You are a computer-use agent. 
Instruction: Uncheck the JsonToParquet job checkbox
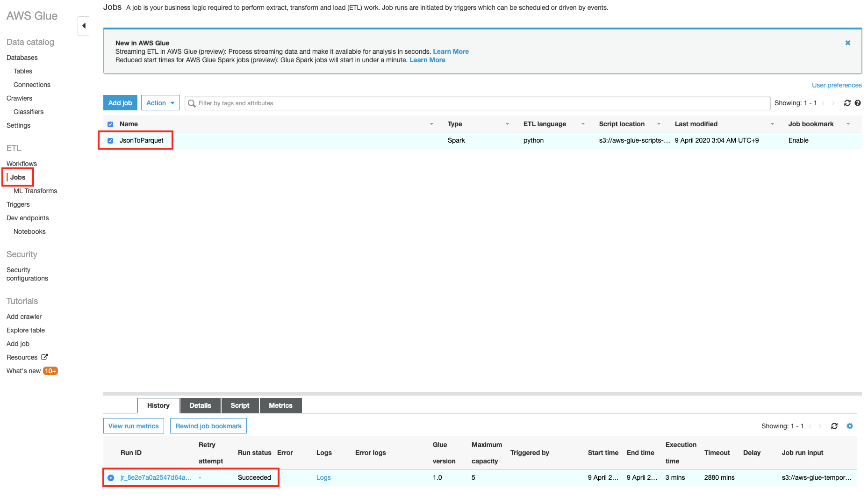[x=110, y=141]
